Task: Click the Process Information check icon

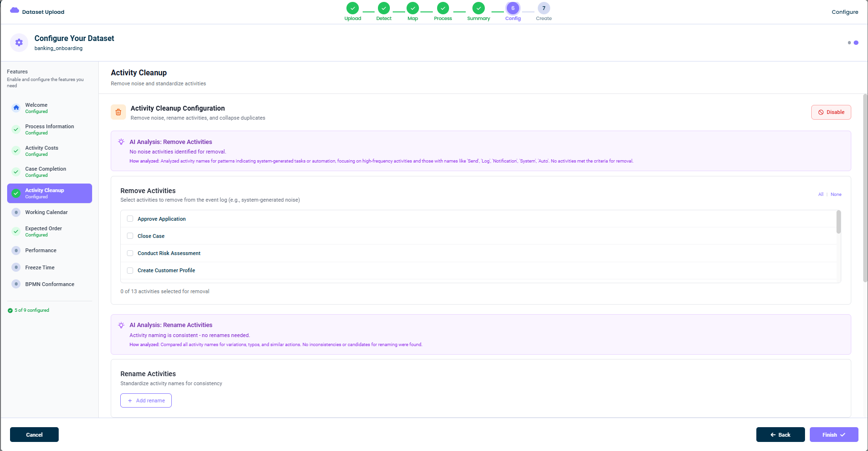Action: click(16, 129)
